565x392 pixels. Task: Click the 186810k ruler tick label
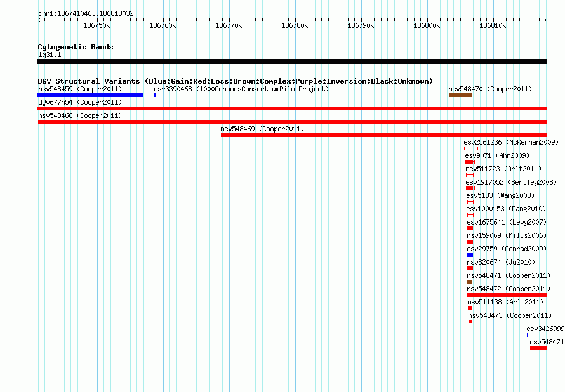(x=493, y=25)
